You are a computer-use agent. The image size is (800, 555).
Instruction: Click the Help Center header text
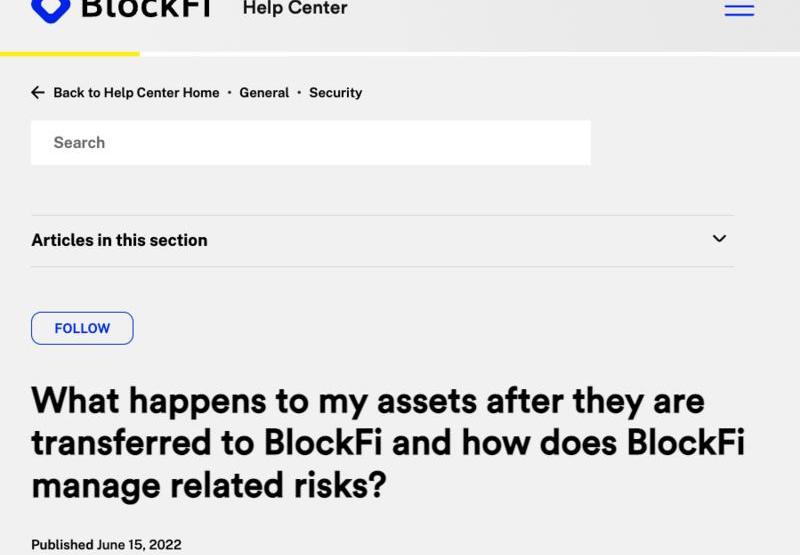[x=295, y=8]
